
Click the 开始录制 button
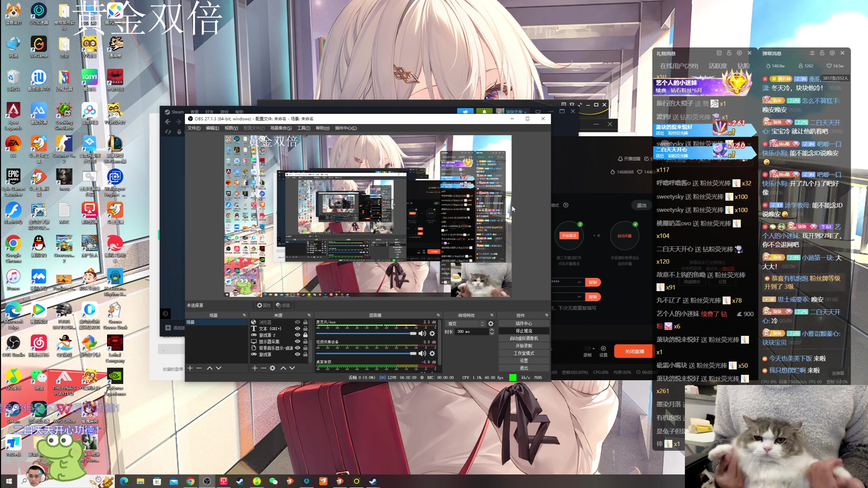click(524, 346)
